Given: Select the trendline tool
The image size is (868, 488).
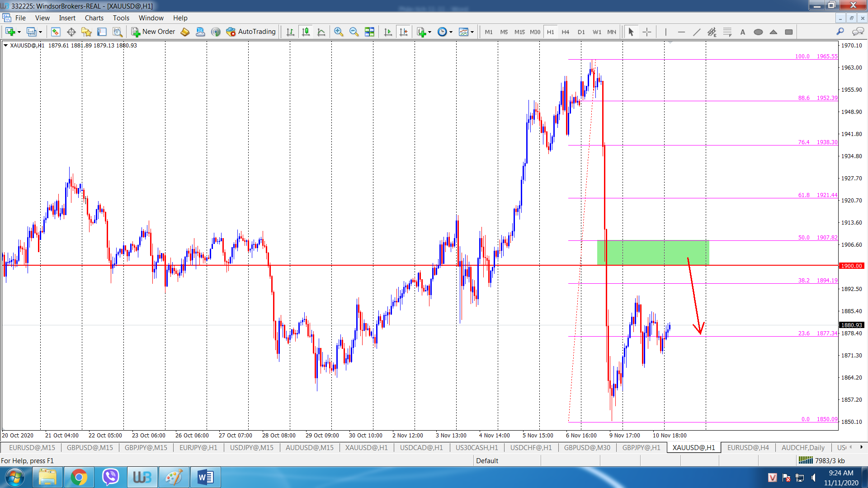Looking at the screenshot, I should (697, 32).
